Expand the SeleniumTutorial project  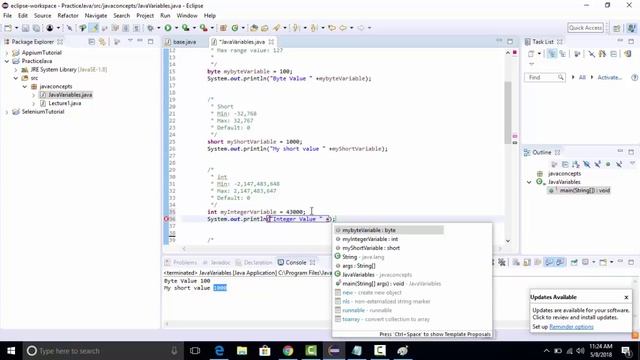click(x=7, y=112)
